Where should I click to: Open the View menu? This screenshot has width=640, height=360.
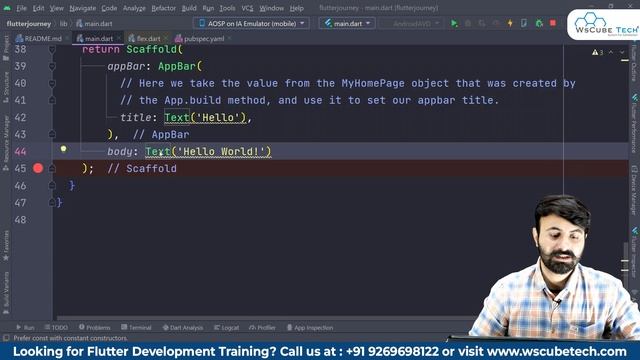click(x=57, y=8)
